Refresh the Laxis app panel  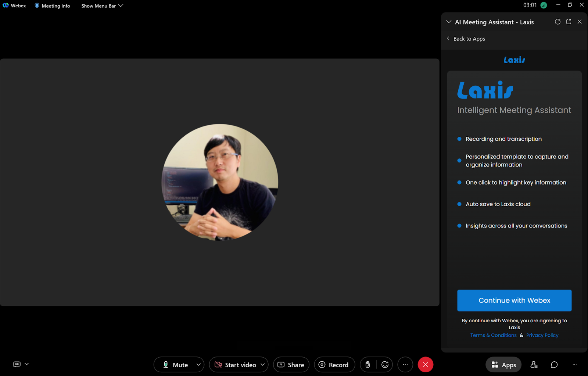(557, 22)
